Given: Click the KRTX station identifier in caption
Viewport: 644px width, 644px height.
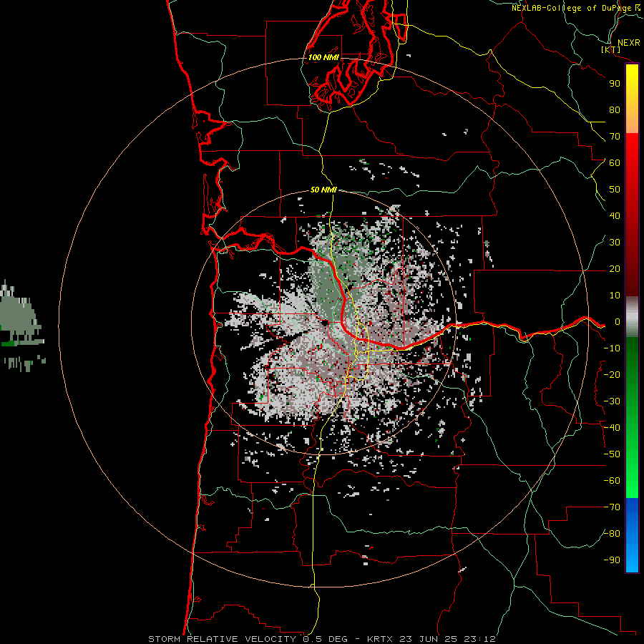Looking at the screenshot, I should click(x=380, y=639).
